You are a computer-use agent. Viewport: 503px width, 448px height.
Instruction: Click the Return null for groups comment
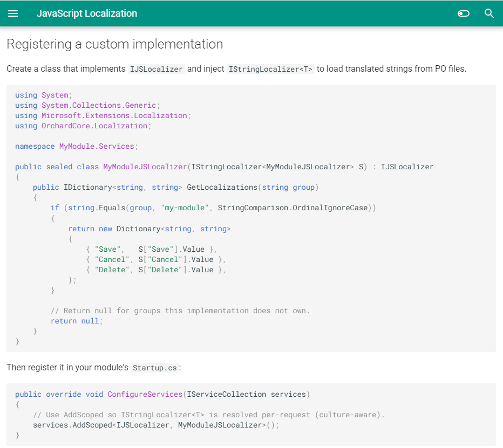(x=180, y=311)
